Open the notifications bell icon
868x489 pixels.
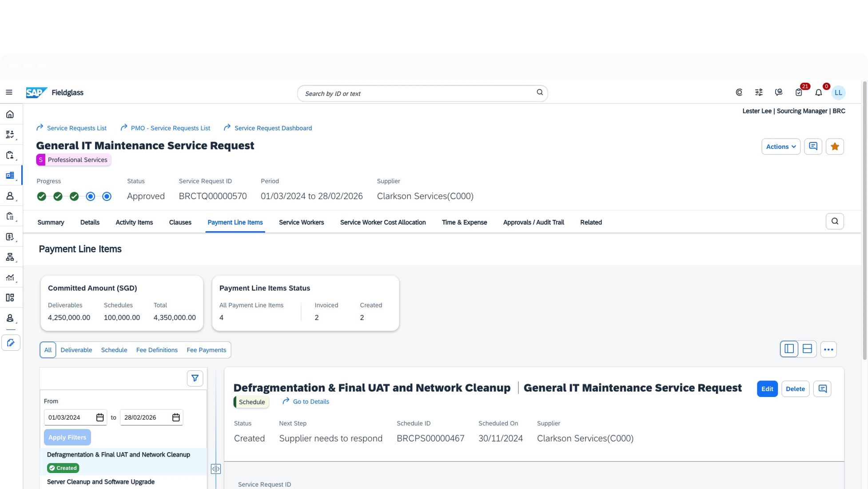click(x=818, y=92)
